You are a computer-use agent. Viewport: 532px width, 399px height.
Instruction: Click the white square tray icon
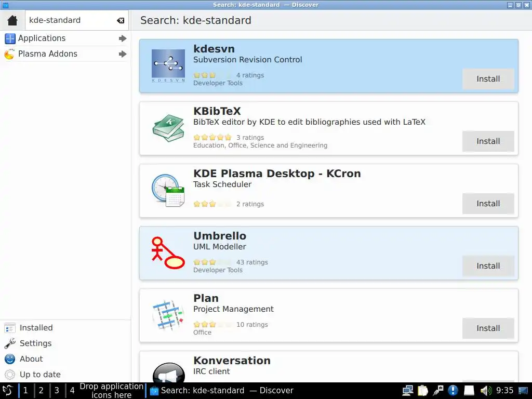469,391
